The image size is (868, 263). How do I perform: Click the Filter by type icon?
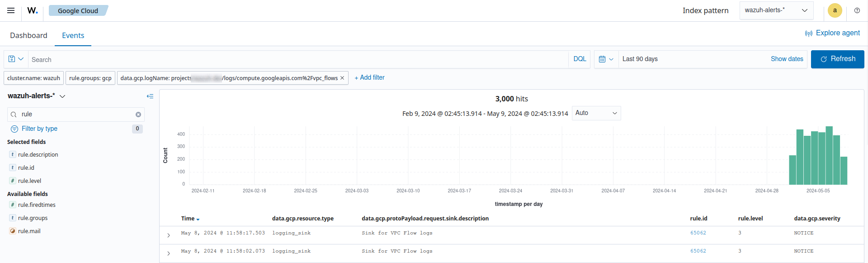coord(14,129)
